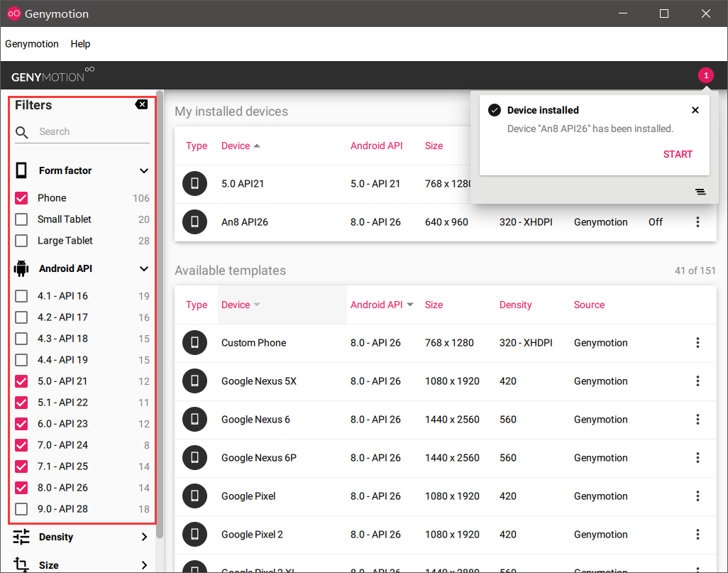Viewport: 728px width, 573px height.
Task: Select the Google Pixel 2 template name
Action: tap(252, 535)
